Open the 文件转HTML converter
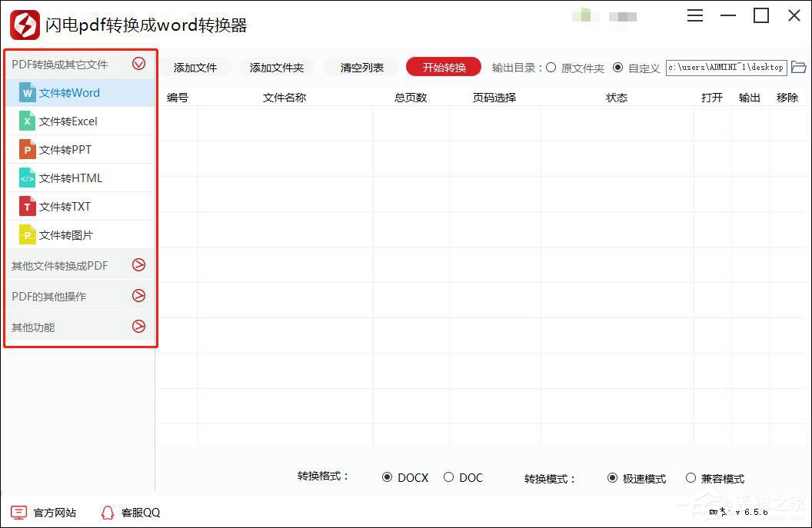The height and width of the screenshot is (528, 812). 28,178
